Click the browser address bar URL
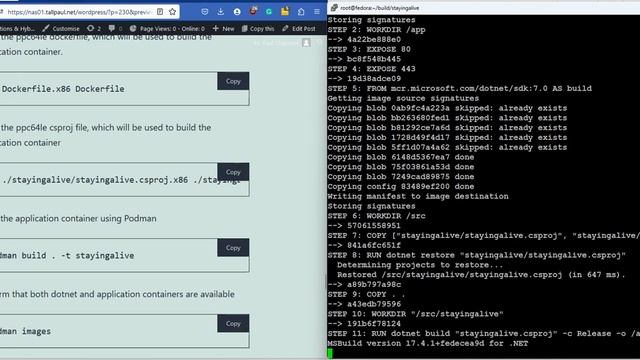This screenshot has height=360, width=640. coord(80,12)
